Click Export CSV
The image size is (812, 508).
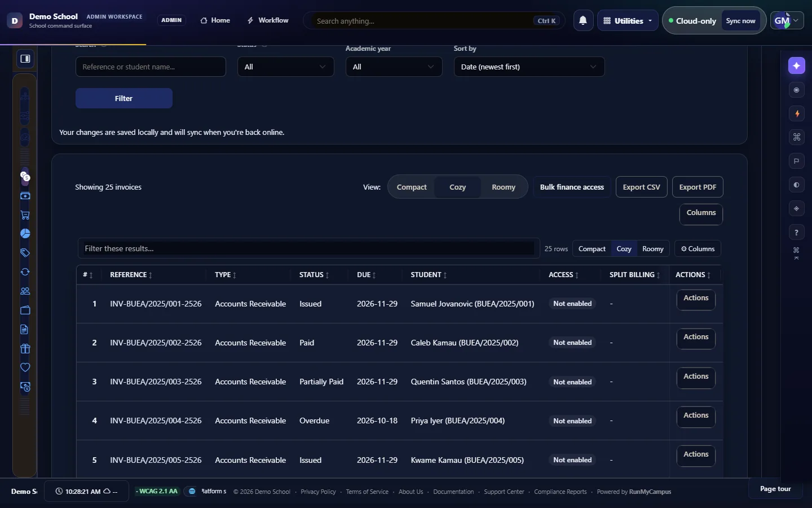(642, 187)
